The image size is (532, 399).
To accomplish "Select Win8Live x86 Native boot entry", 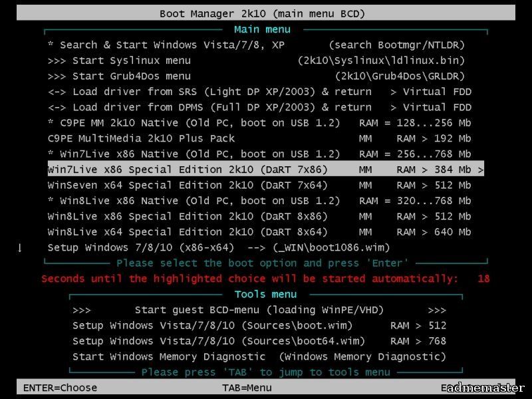I will point(259,201).
